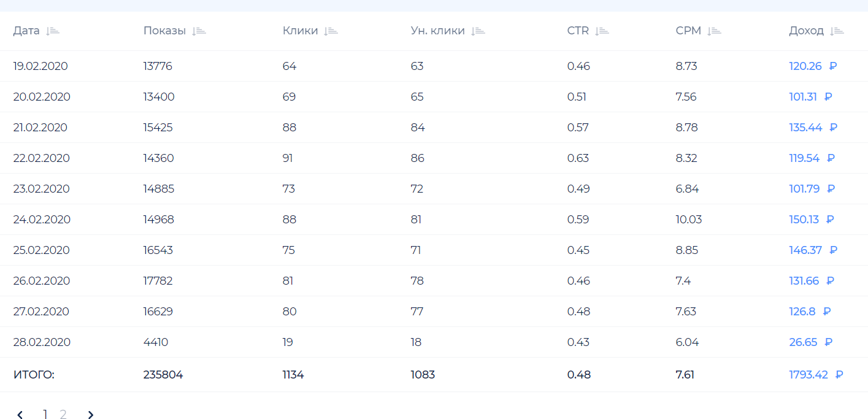Click income 135.44 ₽ for 21.02.2020
Viewport: 868px width, 419px height.
[805, 128]
